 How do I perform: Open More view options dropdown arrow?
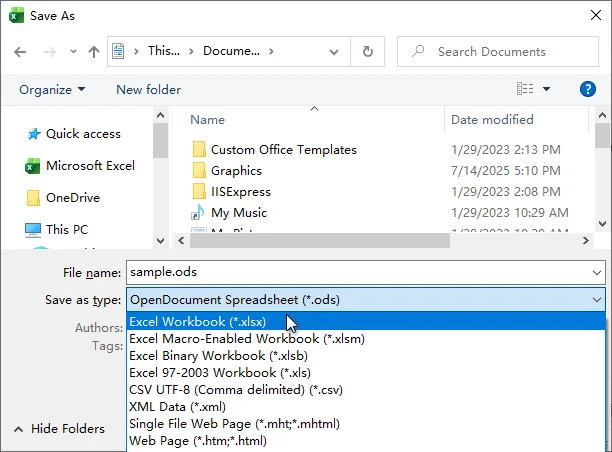point(546,89)
